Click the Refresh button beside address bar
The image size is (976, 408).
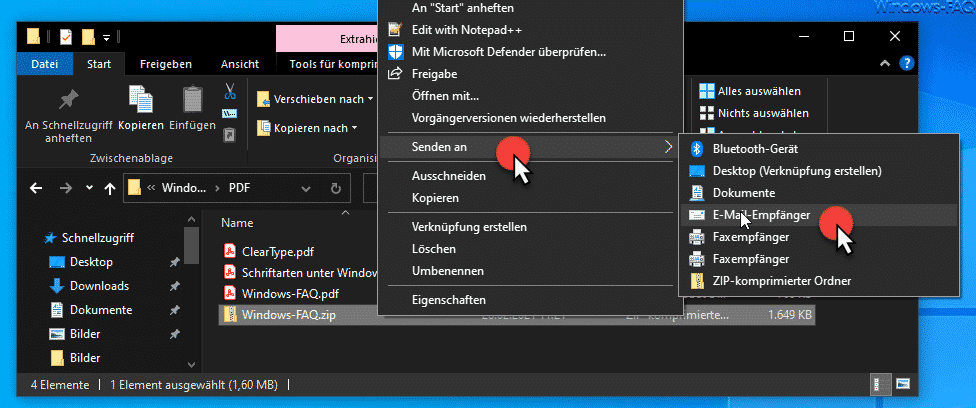pos(336,188)
